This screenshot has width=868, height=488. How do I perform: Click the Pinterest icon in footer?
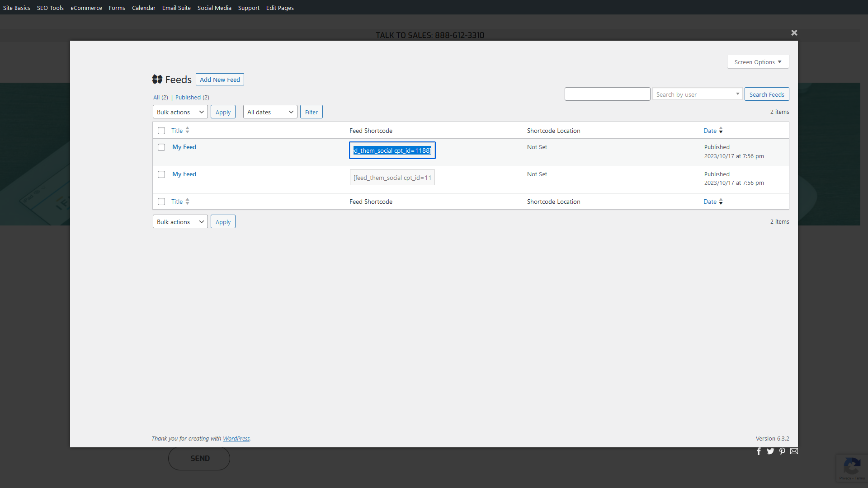pyautogui.click(x=782, y=451)
